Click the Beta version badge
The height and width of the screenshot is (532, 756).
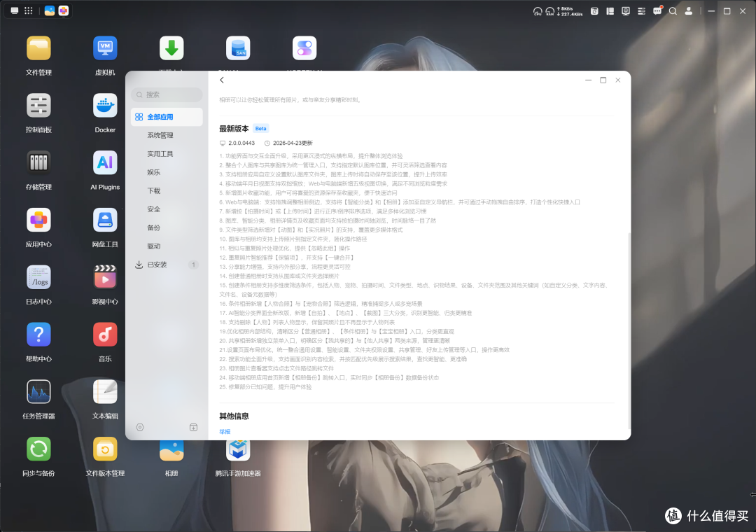261,129
